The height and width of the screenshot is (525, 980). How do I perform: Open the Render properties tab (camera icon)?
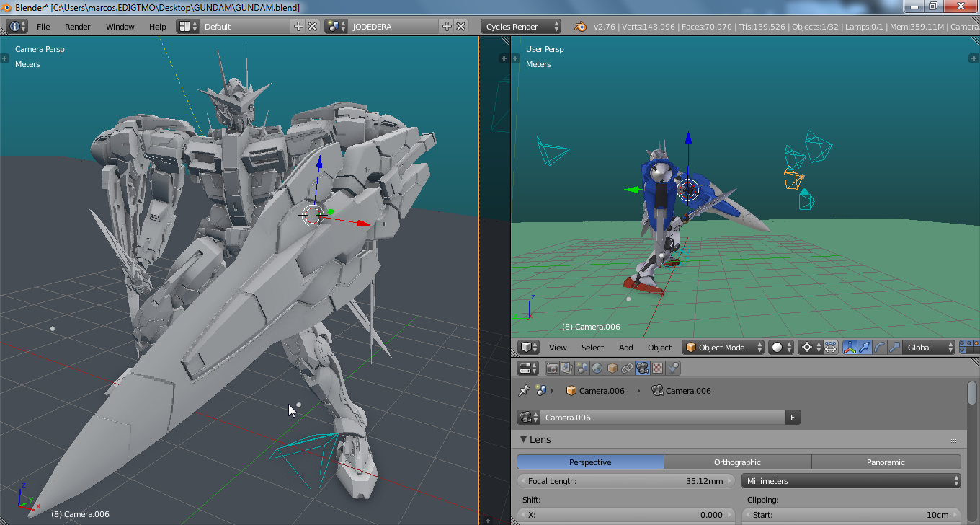tap(553, 369)
